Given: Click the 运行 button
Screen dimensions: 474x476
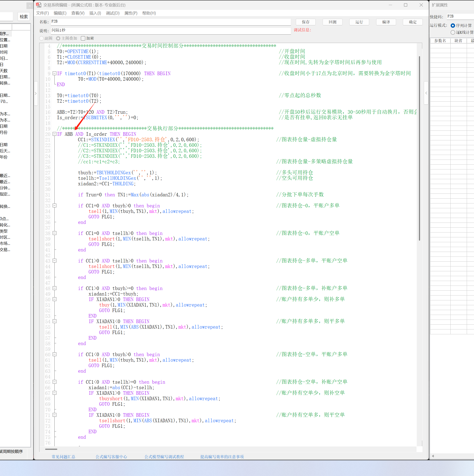Looking at the screenshot, I should click(x=359, y=22).
